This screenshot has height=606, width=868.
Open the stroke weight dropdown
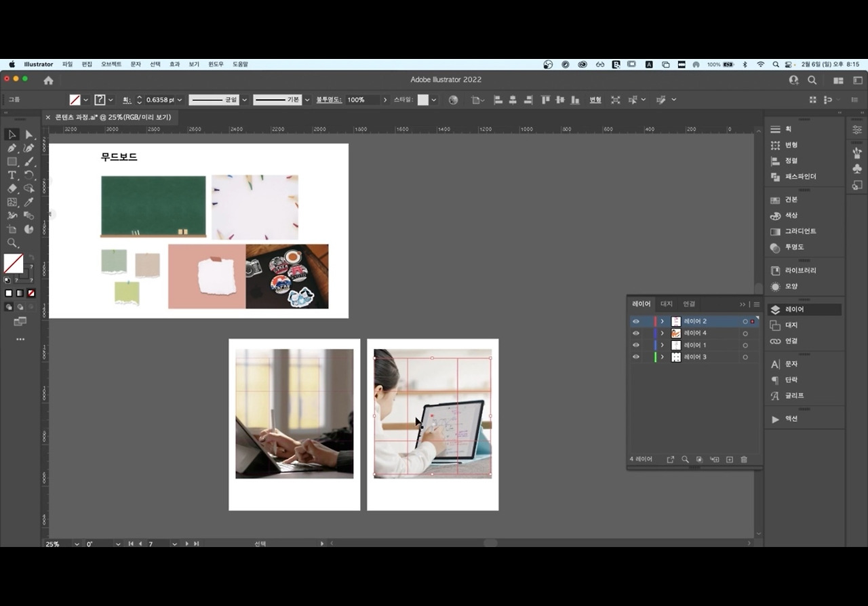point(180,100)
